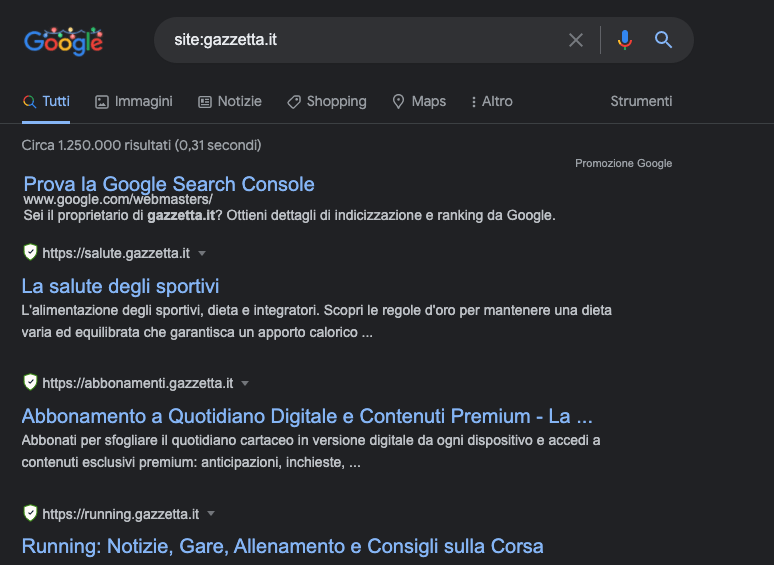Screen dimensions: 774x565
Task: Click the https://abbonamenti.gazzetta.it URL
Action: tap(138, 383)
